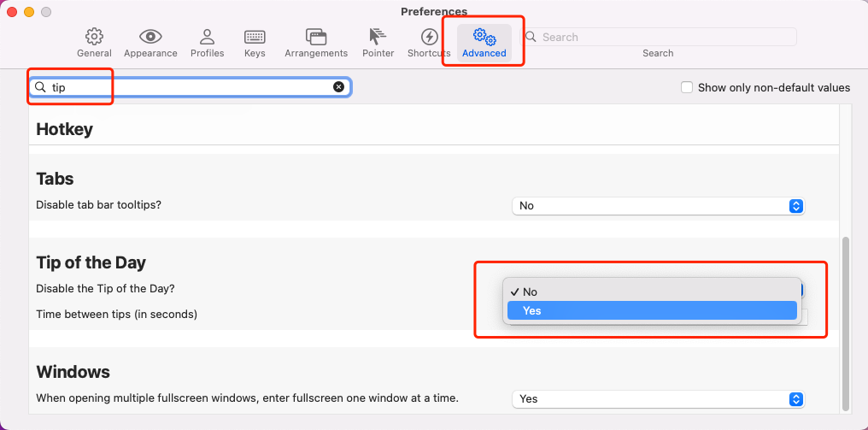Click the tip filter search field
This screenshot has height=430, width=868.
coord(190,87)
